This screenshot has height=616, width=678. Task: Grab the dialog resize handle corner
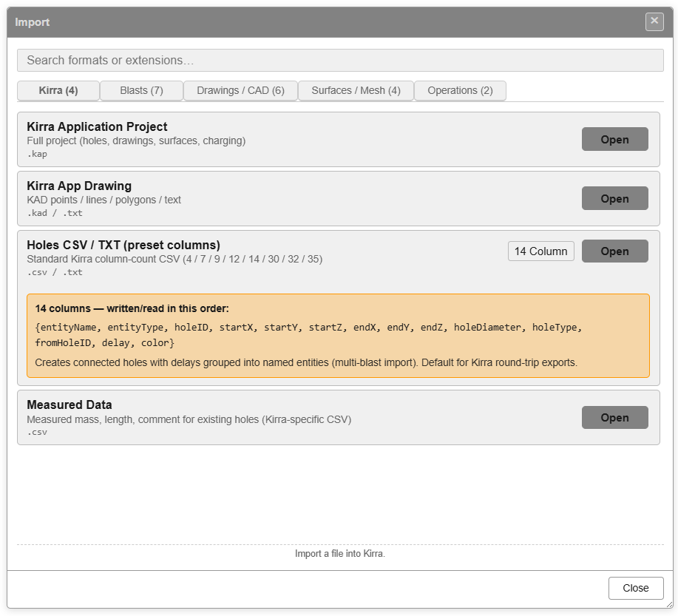pos(669,604)
